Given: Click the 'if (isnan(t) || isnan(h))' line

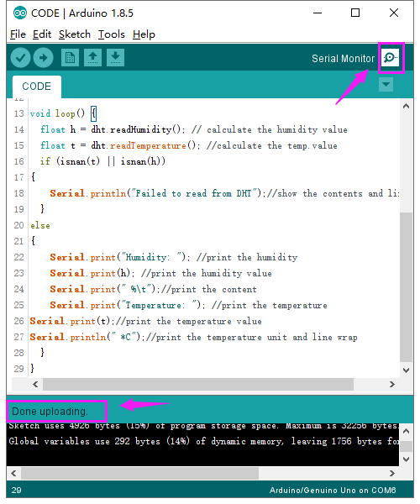Looking at the screenshot, I should pos(102,161).
